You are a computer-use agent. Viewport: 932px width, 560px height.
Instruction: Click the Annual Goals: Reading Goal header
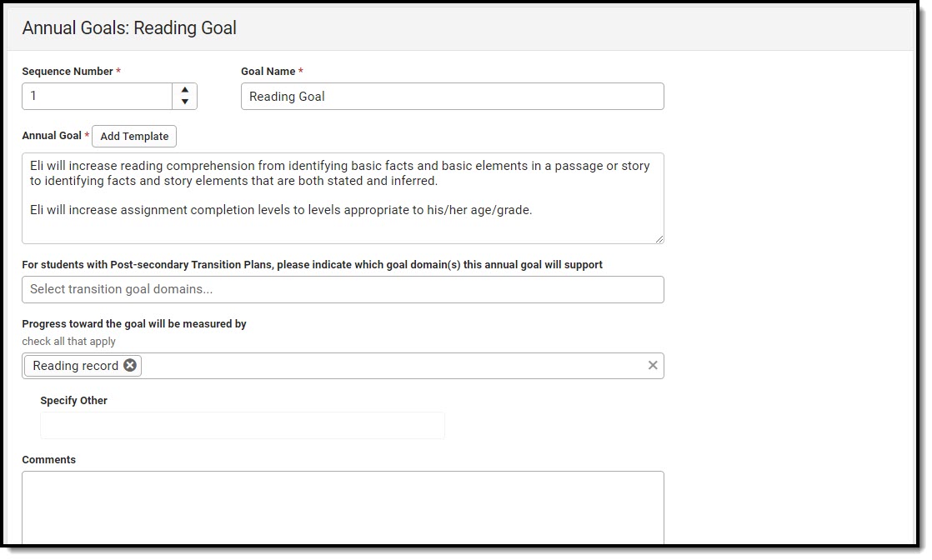point(129,28)
